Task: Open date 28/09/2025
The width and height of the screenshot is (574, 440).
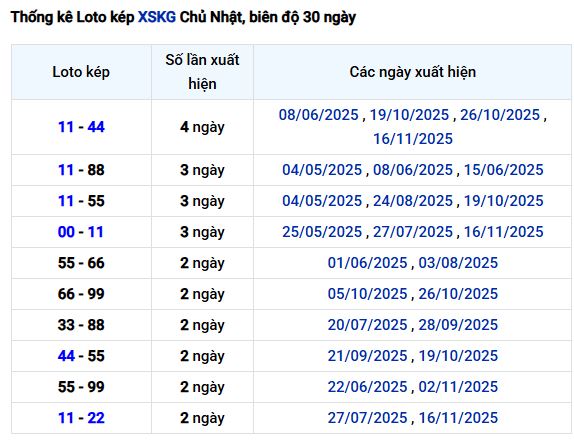Action: [458, 325]
